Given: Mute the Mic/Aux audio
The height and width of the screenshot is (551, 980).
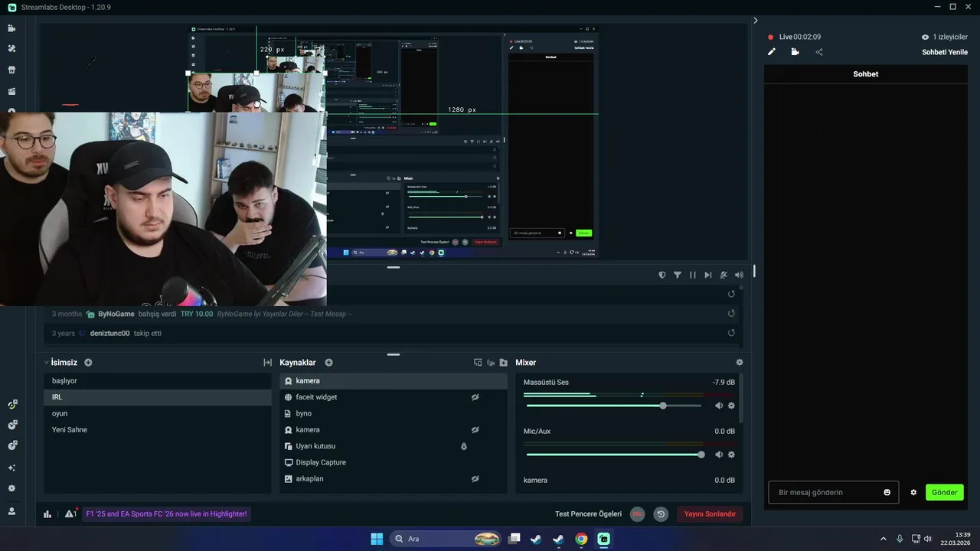Looking at the screenshot, I should 719,455.
